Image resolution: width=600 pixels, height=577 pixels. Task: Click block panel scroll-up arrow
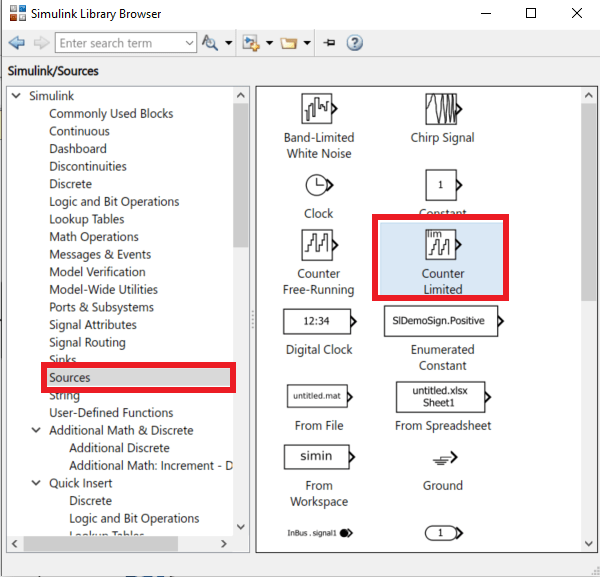[x=589, y=95]
